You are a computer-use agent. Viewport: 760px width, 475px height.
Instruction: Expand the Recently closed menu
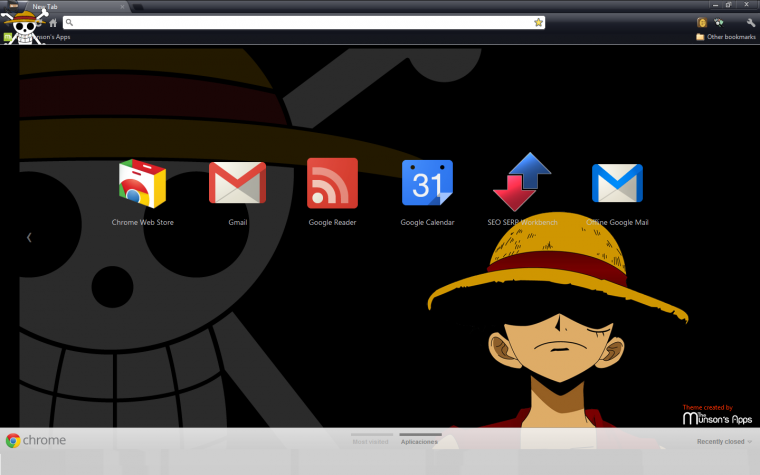coord(723,441)
